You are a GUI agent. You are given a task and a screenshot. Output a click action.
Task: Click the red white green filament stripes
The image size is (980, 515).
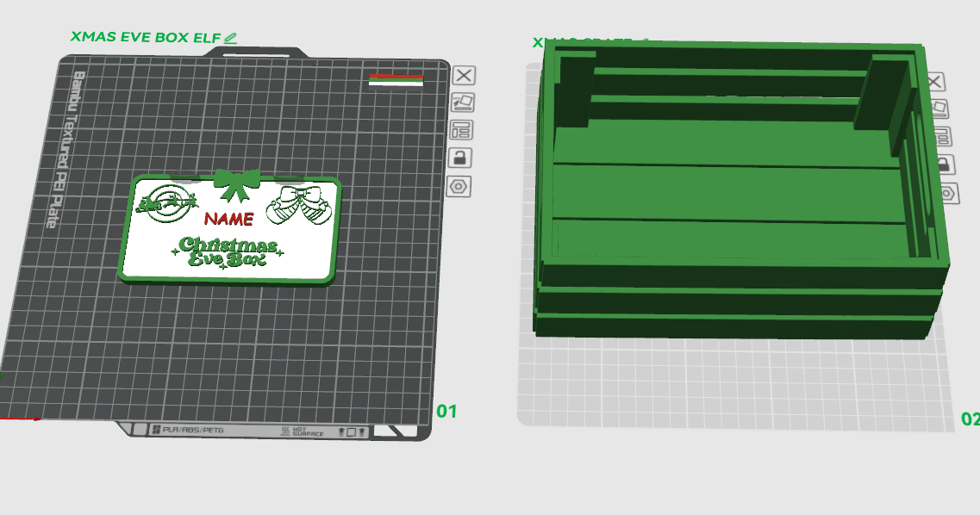(396, 81)
